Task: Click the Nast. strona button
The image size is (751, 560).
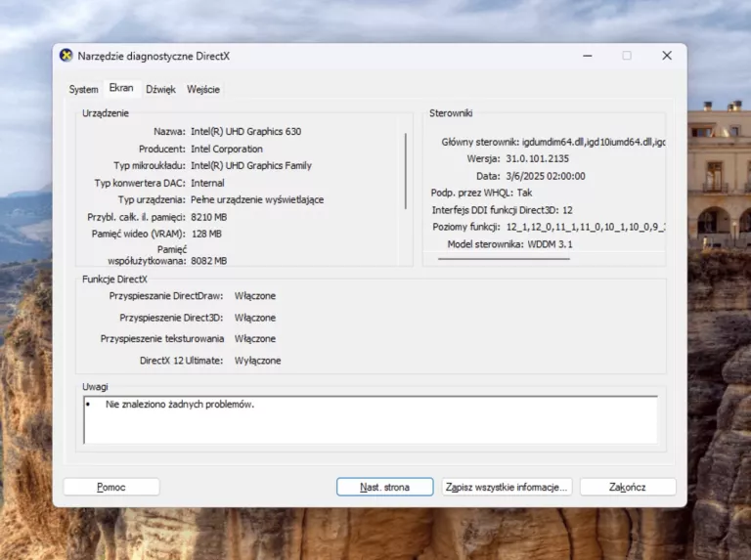Action: click(x=384, y=487)
